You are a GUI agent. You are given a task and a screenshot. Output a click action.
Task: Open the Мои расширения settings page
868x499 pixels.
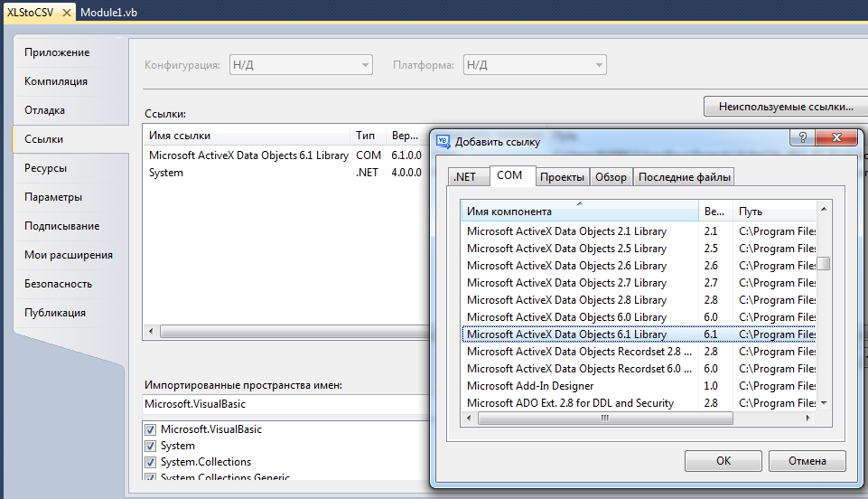pyautogui.click(x=70, y=255)
